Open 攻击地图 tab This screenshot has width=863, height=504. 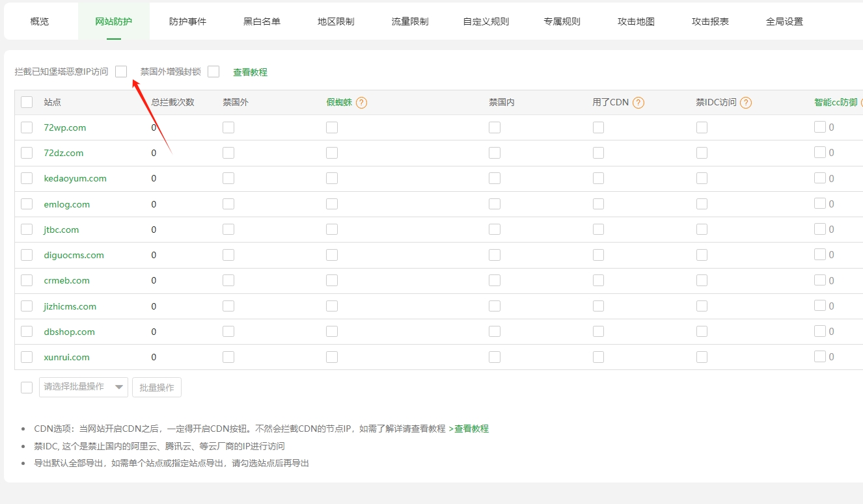coord(636,21)
